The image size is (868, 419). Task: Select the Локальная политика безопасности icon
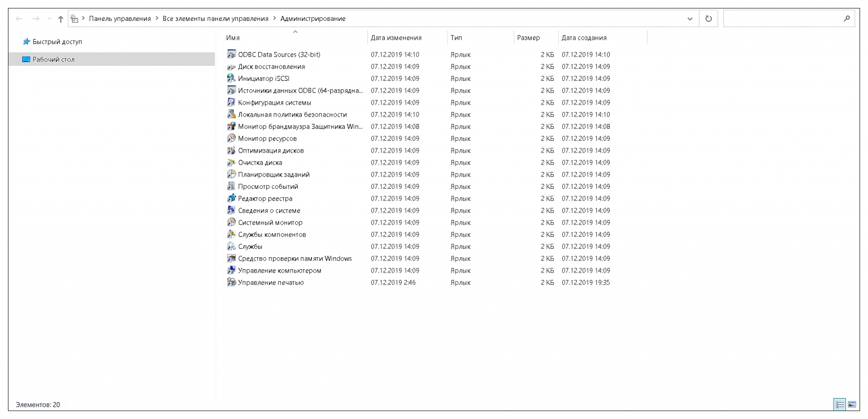231,115
